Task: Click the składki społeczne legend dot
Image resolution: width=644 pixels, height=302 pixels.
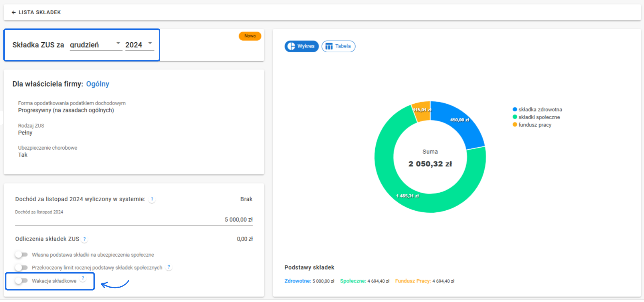Action: click(515, 117)
